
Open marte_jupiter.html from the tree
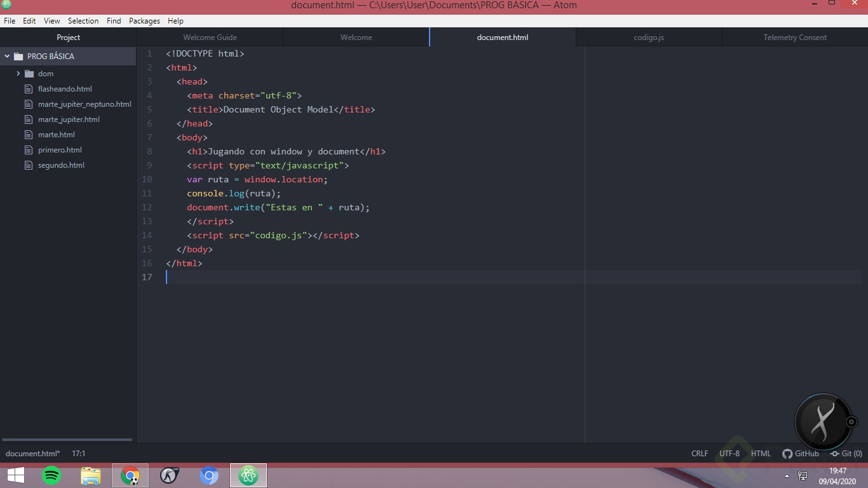[69, 119]
